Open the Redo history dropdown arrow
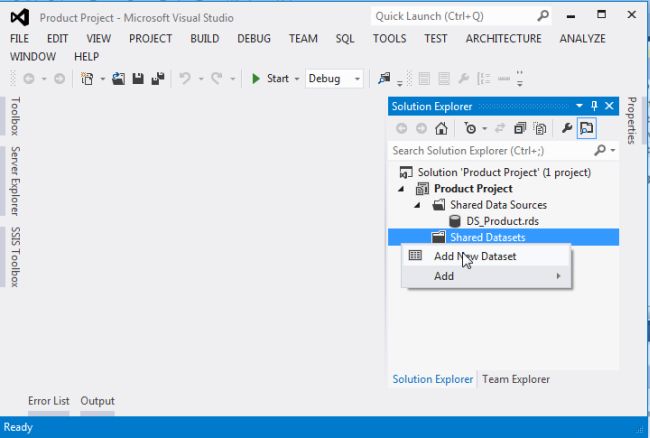 [233, 79]
